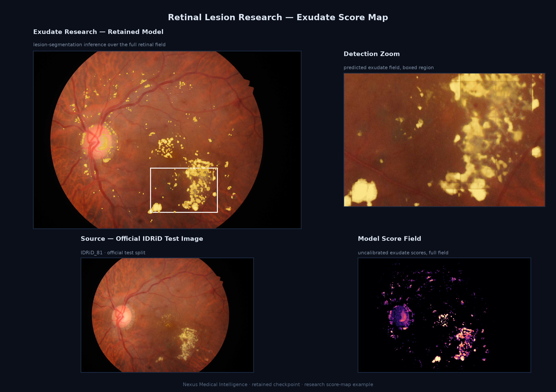Open the Detection Zoom exudate image
The height and width of the screenshot is (392, 556).
coord(444,140)
